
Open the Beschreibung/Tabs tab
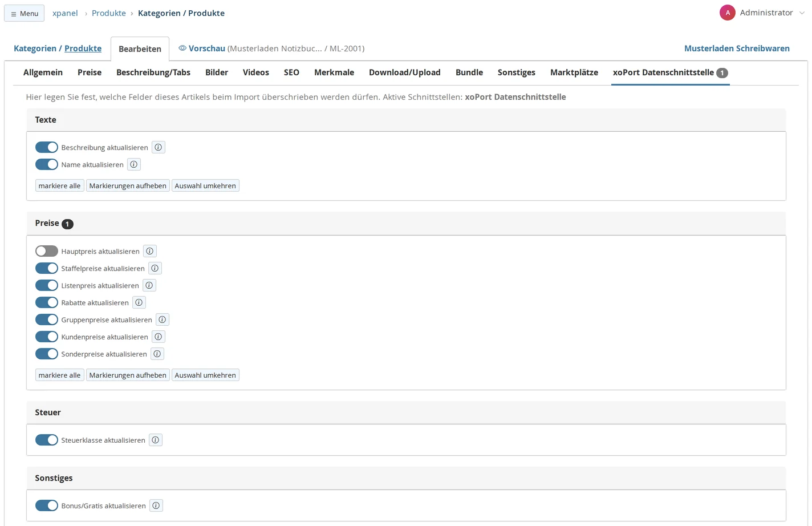pos(153,72)
